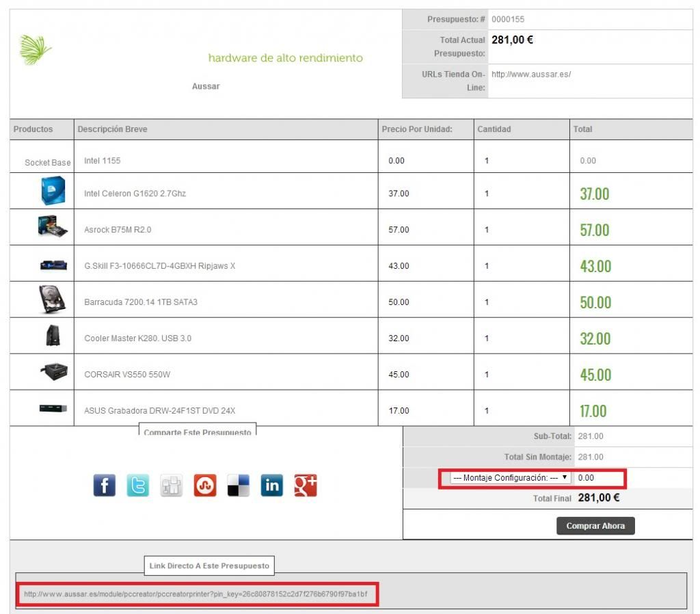Click the Digg share icon
Viewport: 700px width, 614px height.
(172, 485)
